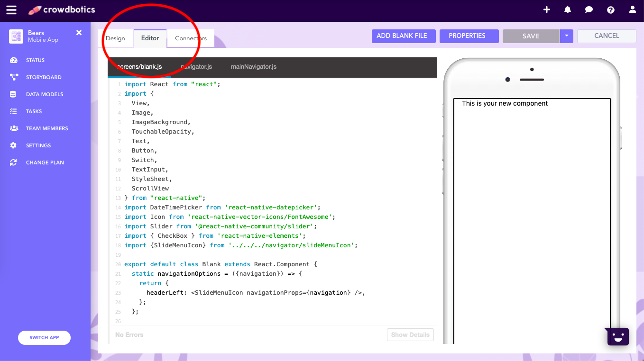Image resolution: width=644 pixels, height=361 pixels.
Task: Select CHANGE PLAN in sidebar
Action: 46,162
